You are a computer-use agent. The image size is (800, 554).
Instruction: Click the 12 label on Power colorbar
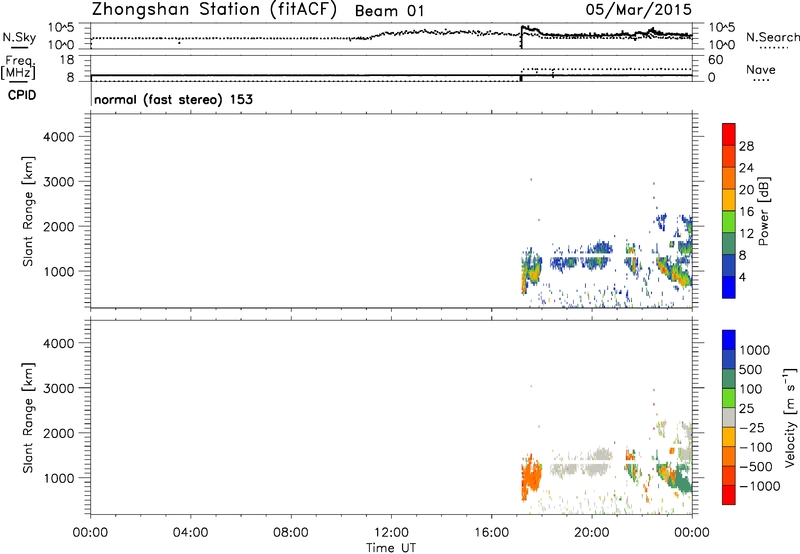[x=746, y=234]
